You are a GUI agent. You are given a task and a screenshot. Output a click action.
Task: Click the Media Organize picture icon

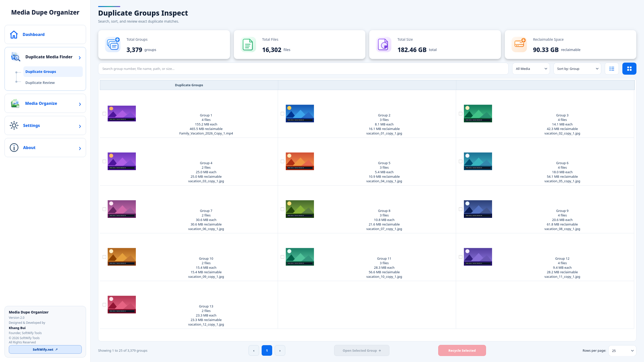coord(15,103)
